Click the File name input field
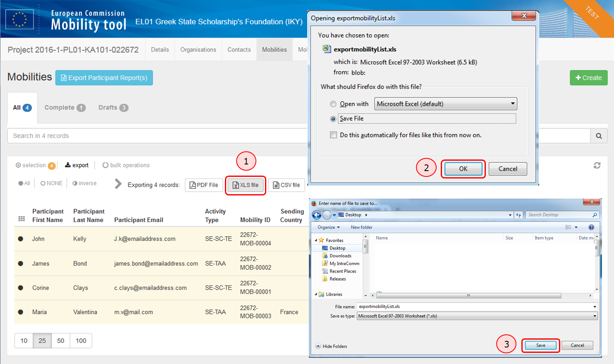The width and height of the screenshot is (614, 364). (x=475, y=307)
